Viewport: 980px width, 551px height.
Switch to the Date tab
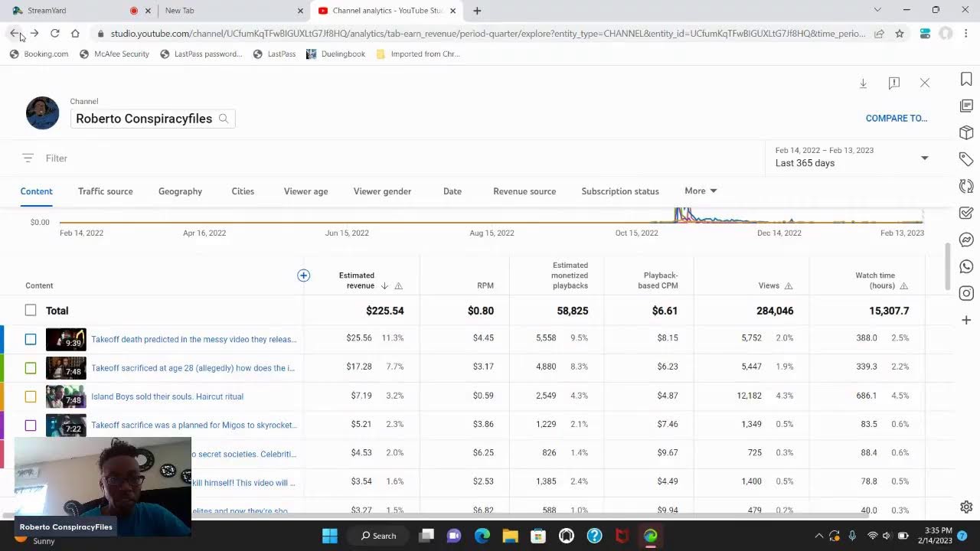(452, 191)
